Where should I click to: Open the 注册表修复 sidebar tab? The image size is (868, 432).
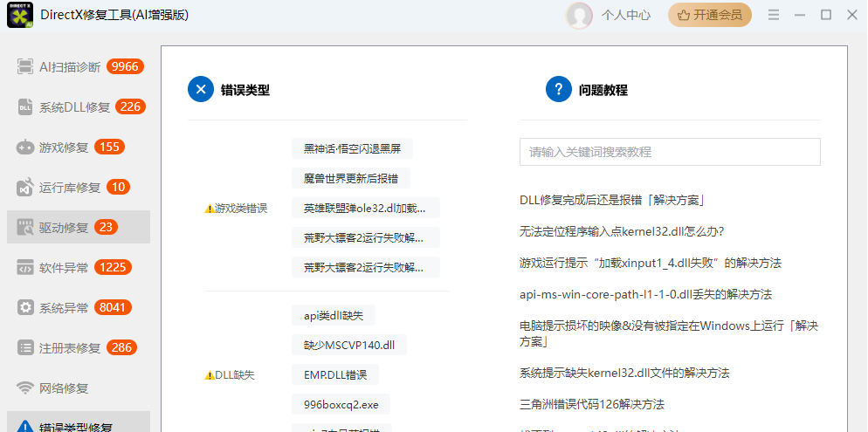(x=78, y=348)
